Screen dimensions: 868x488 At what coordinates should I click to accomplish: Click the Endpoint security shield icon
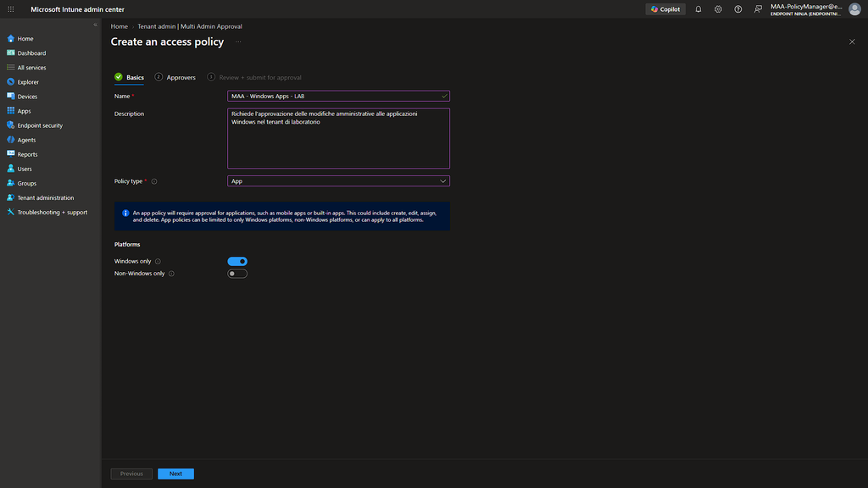[x=10, y=125]
